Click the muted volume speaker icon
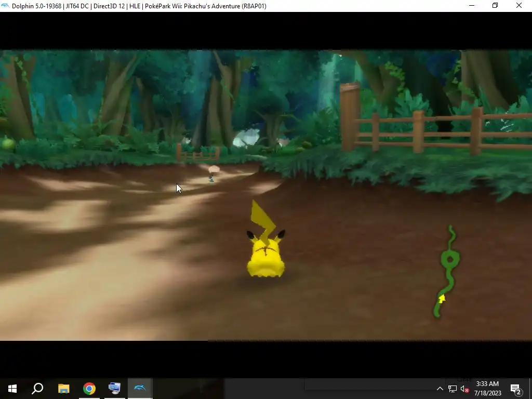This screenshot has height=399, width=532. click(x=465, y=389)
